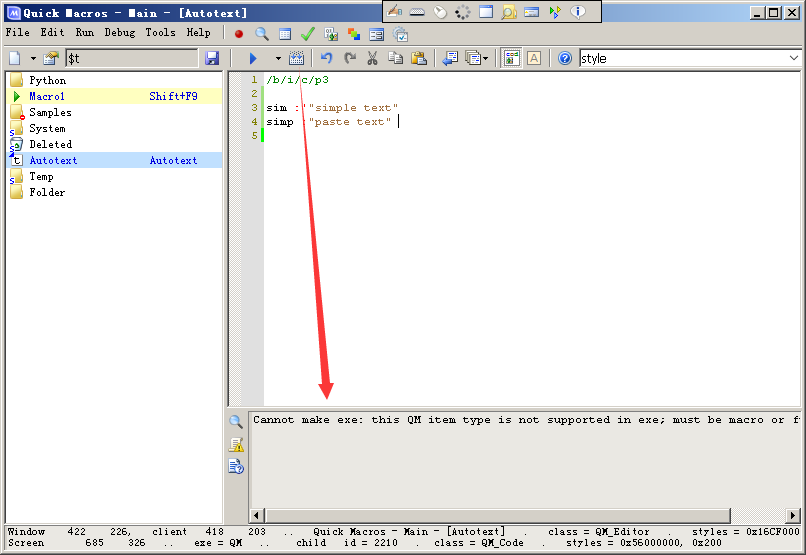806x555 pixels.
Task: Click the '$t' search input field
Action: coord(130,59)
